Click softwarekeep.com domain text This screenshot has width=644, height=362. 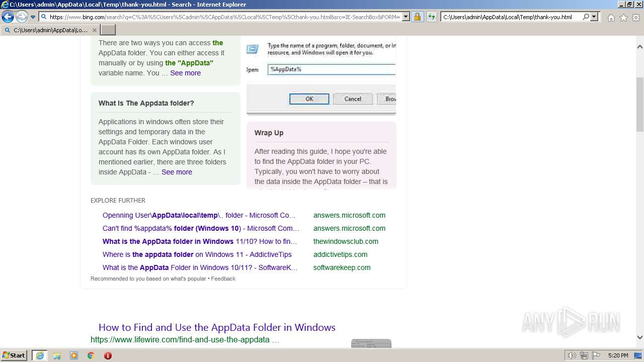pyautogui.click(x=342, y=267)
